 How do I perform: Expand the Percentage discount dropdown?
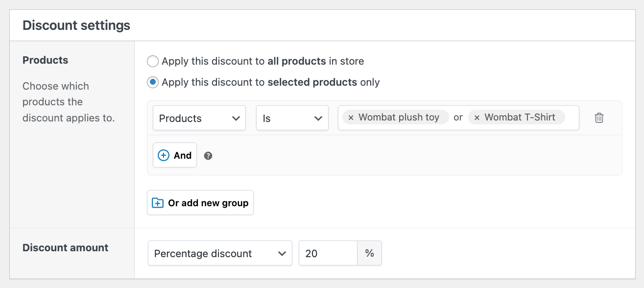[220, 253]
